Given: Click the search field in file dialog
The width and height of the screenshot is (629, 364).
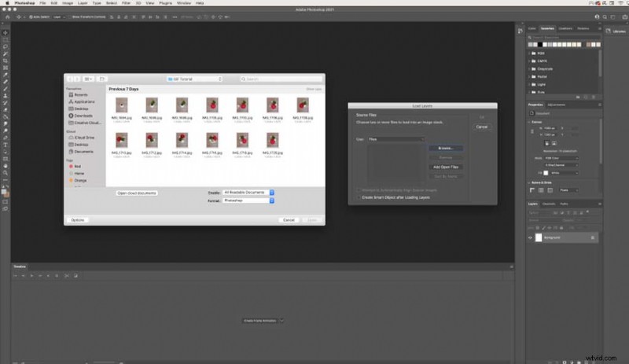Looking at the screenshot, I should 281,79.
